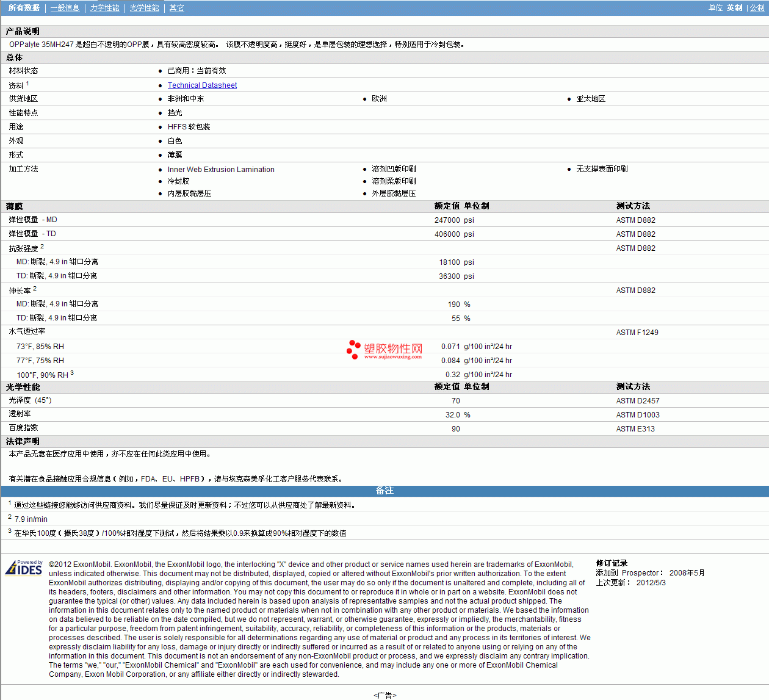Click the 产品说明 section header
This screenshot has width=769, height=700.
(x=23, y=31)
